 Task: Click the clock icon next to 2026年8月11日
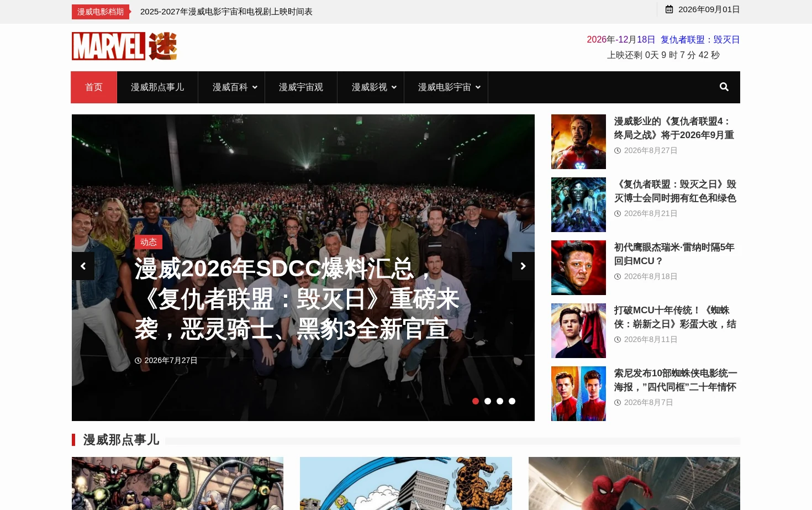618,339
